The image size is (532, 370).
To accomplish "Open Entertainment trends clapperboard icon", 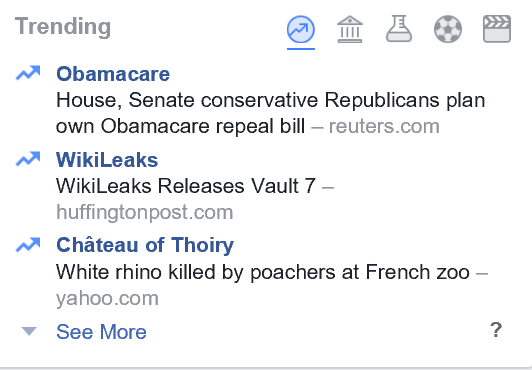I will point(497,29).
